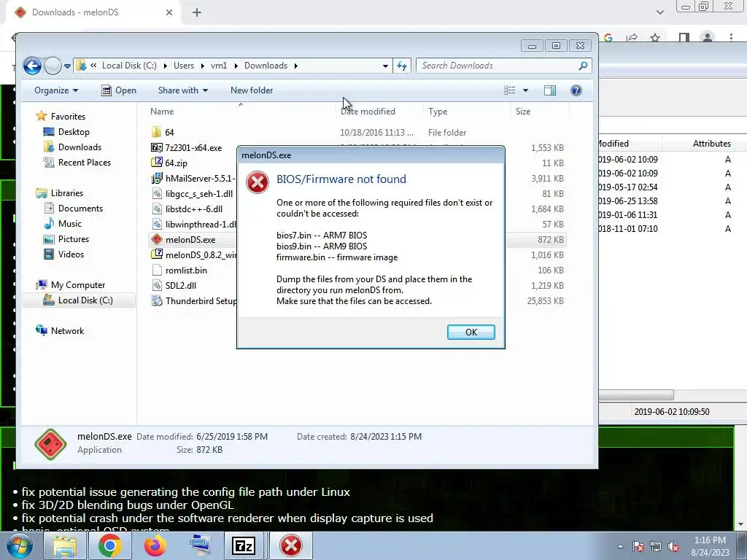747x560 pixels.
Task: Select romlist.bin file
Action: click(186, 270)
